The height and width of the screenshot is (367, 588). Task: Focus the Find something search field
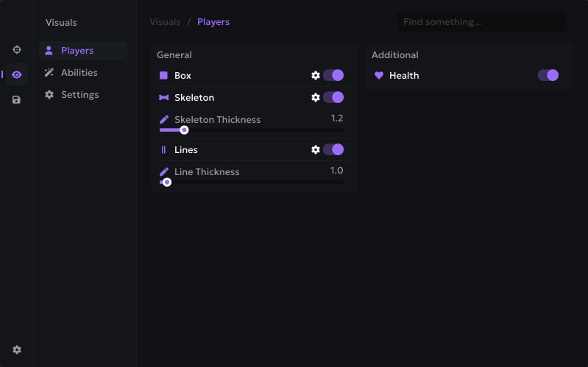[x=482, y=22]
